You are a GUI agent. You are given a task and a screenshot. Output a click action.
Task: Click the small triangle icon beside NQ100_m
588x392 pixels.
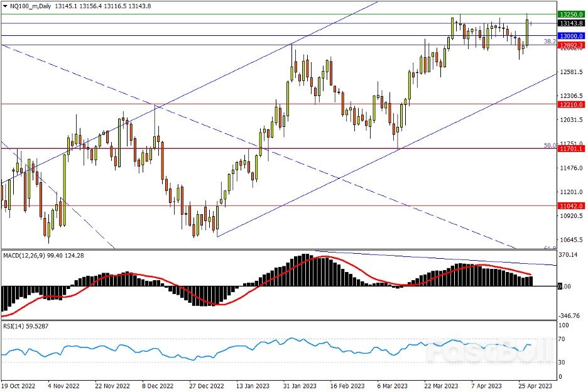(5, 6)
